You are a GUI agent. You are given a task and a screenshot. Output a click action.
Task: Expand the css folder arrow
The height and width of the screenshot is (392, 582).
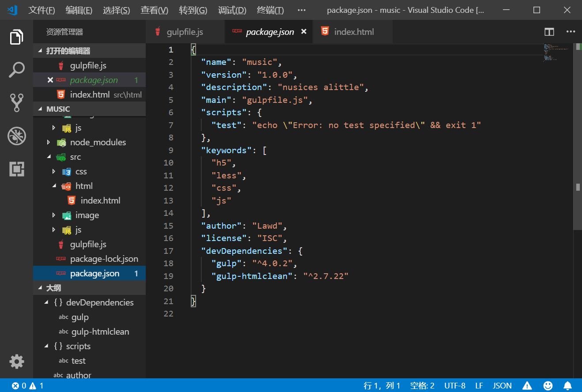pos(54,171)
